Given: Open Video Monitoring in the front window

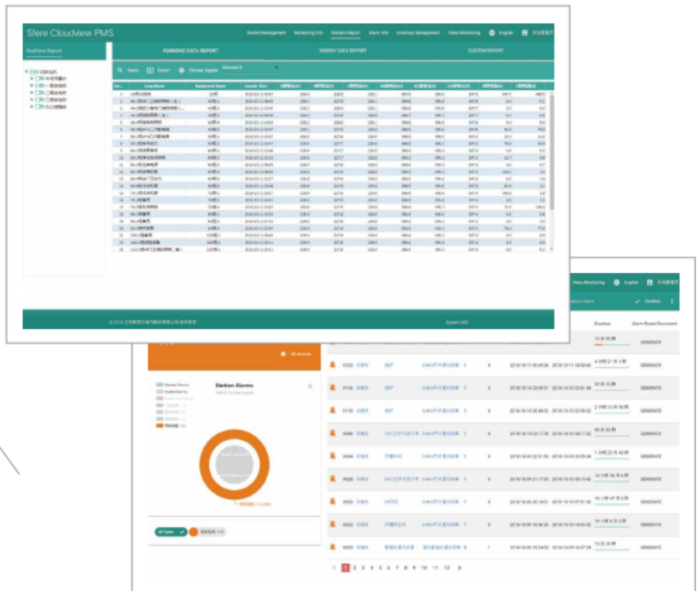Looking at the screenshot, I should pyautogui.click(x=464, y=33).
